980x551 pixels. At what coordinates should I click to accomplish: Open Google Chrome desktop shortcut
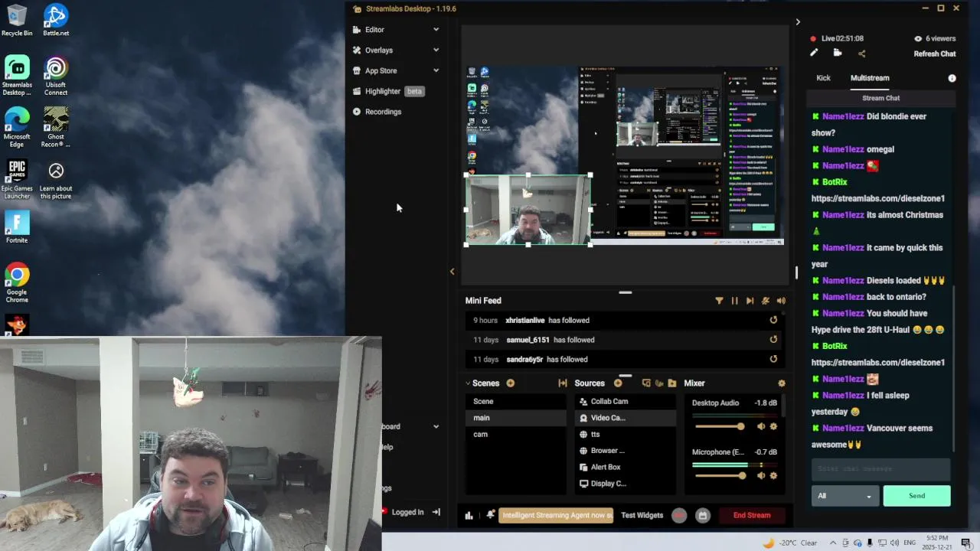(x=17, y=283)
